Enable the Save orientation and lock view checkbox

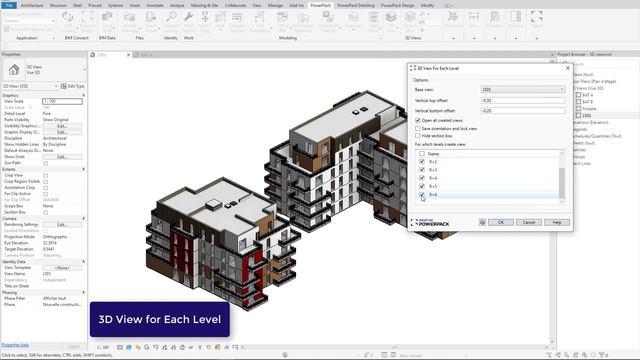coord(418,128)
